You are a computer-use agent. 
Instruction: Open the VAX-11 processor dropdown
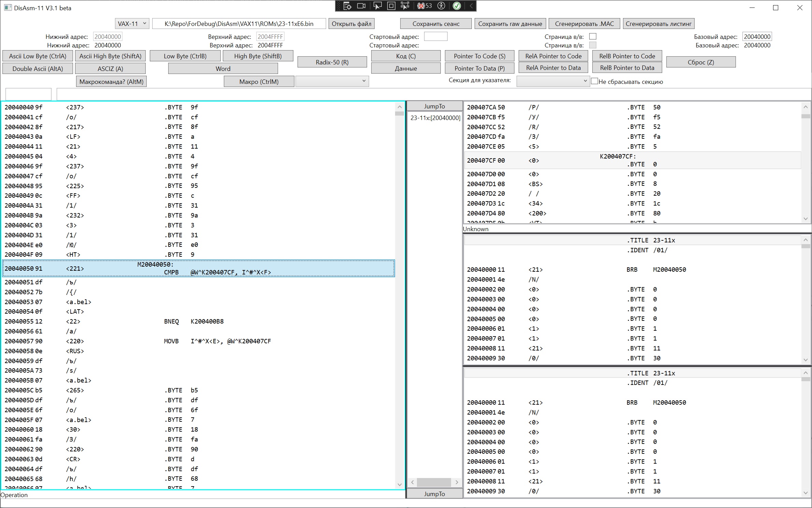[132, 24]
